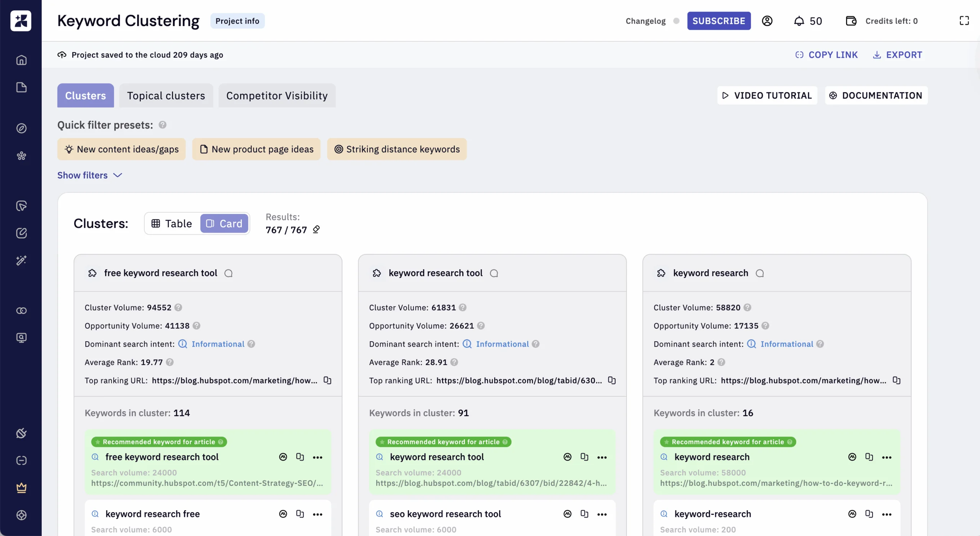Enter fullscreen using the top-right expand icon
Screen dimensions: 980x536
964,21
